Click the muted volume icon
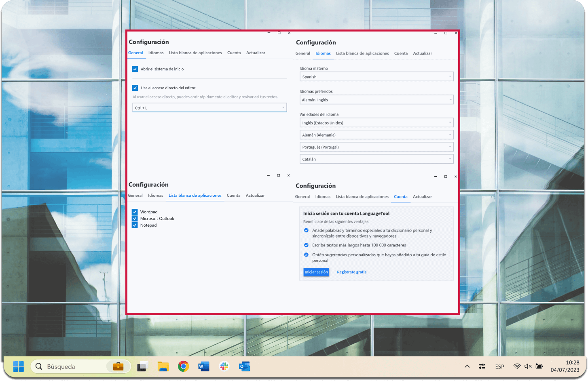This screenshot has height=381, width=588. click(x=528, y=366)
